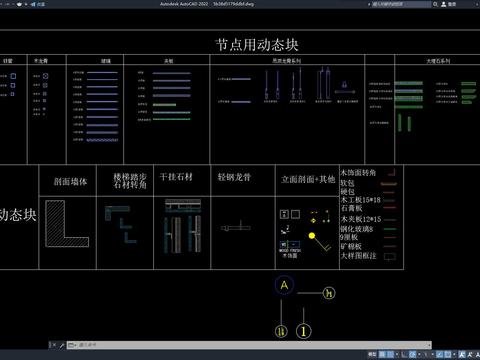Close the command line bar
Screen dimensions: 480x360
(54, 345)
